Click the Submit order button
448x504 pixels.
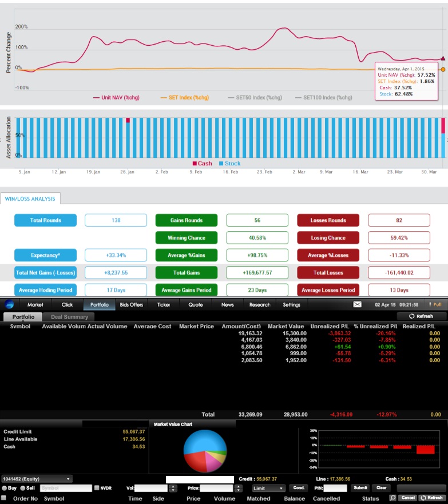coord(360,488)
